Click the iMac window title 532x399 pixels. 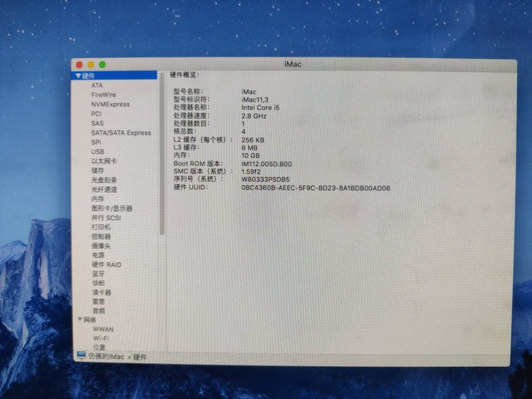pos(293,64)
